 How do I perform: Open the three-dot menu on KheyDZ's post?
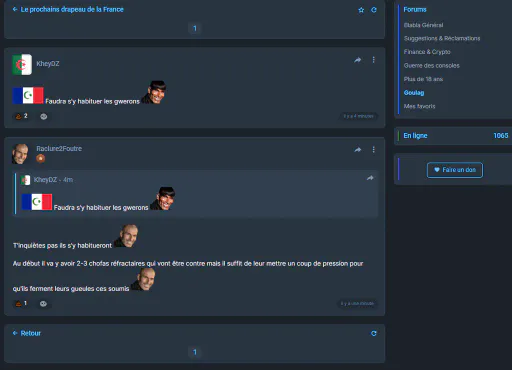point(373,60)
